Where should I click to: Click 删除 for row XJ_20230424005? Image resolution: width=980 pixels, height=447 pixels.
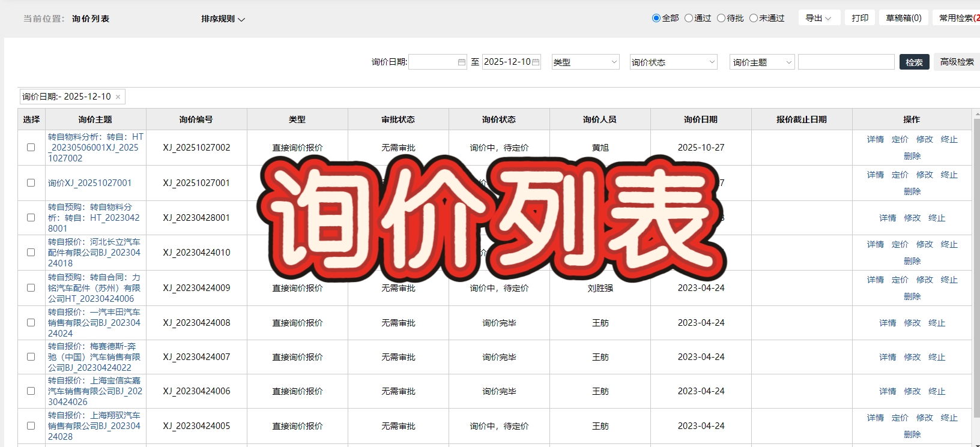click(x=912, y=434)
